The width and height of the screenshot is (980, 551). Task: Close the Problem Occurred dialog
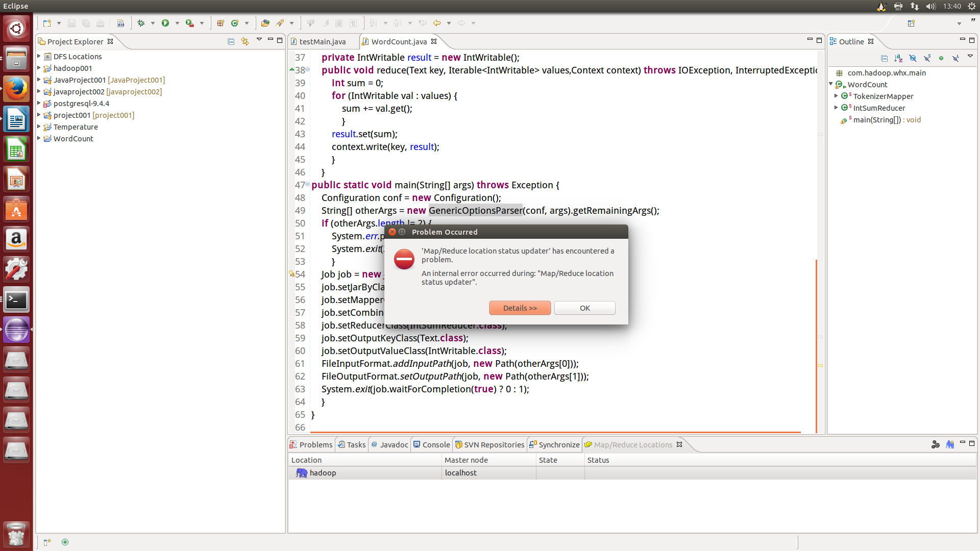click(392, 232)
